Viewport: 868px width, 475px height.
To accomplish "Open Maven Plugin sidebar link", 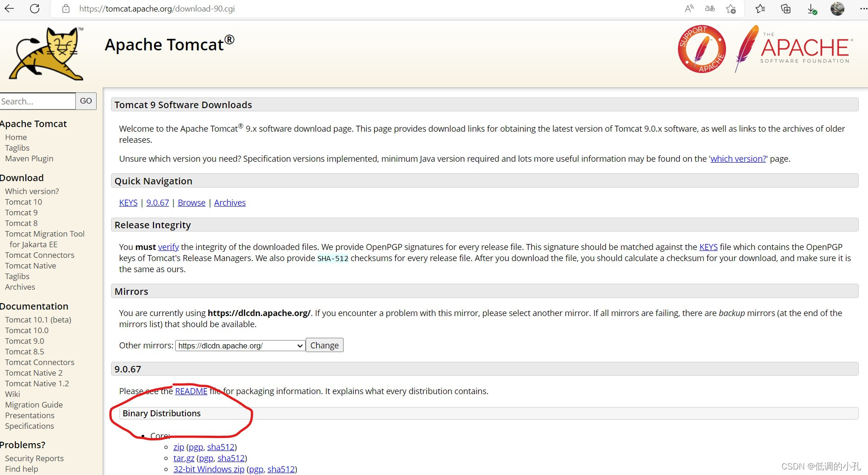I will (x=29, y=158).
